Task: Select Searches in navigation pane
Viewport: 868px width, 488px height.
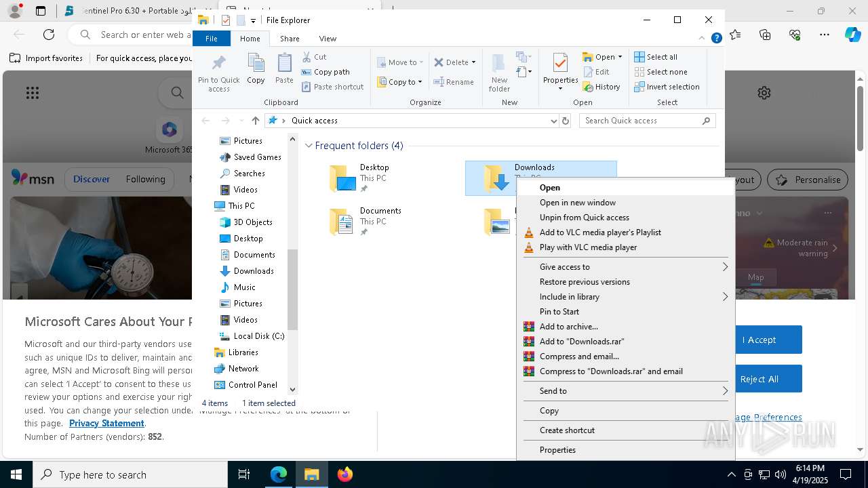Action: (242, 174)
